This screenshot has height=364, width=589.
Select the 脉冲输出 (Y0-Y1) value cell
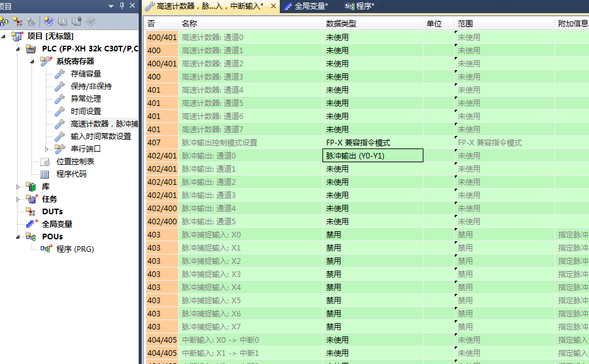pos(373,155)
